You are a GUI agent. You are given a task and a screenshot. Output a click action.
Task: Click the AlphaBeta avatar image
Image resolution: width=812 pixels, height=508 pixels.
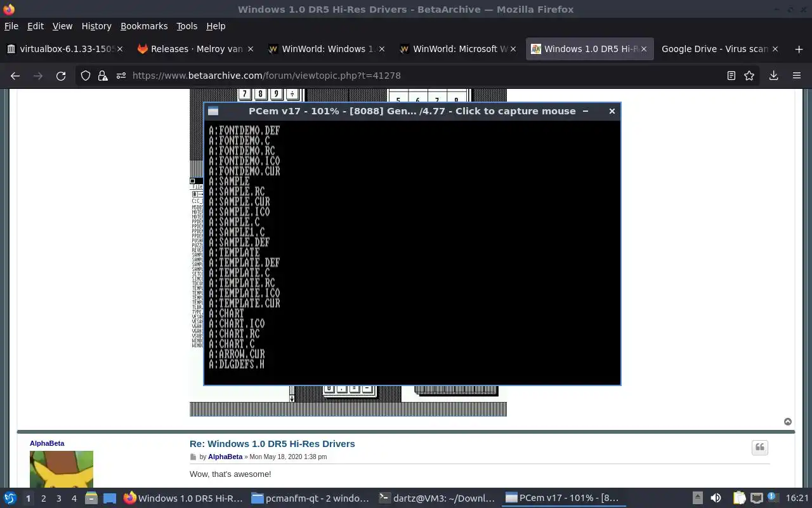pyautogui.click(x=62, y=469)
